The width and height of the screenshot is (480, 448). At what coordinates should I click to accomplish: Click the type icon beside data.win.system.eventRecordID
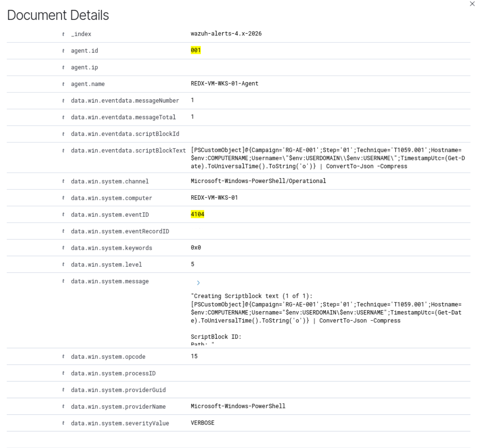[x=63, y=231]
